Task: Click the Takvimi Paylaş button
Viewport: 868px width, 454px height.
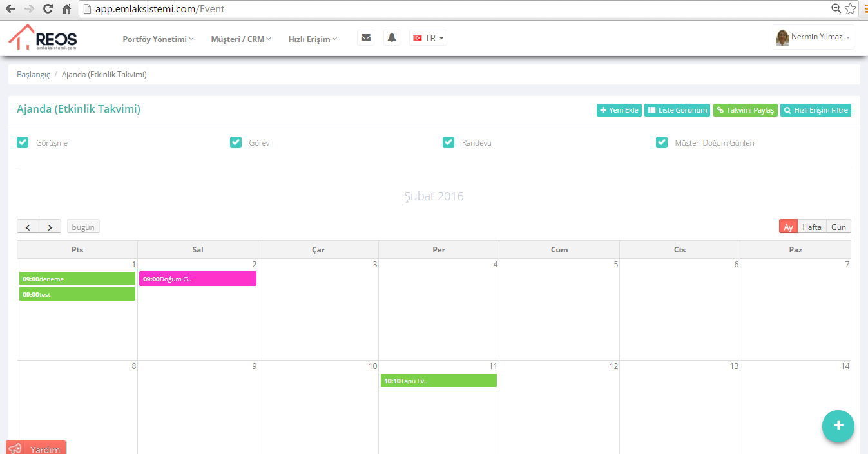Action: pos(745,110)
